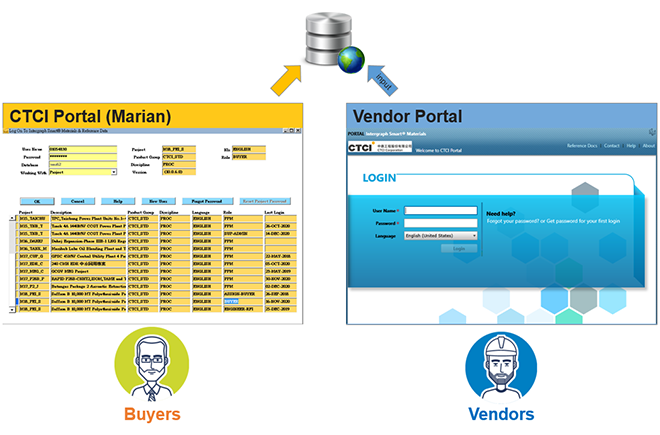Viewport: 660px width, 435px height.
Task: Click the Description column header
Action: pyautogui.click(x=61, y=212)
